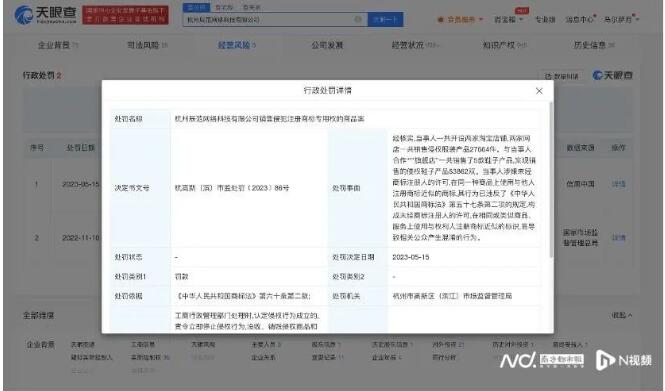Viewport: 665px width, 391px height.
Task: Click the 决定书文号 value in the dialog
Action: (232, 188)
